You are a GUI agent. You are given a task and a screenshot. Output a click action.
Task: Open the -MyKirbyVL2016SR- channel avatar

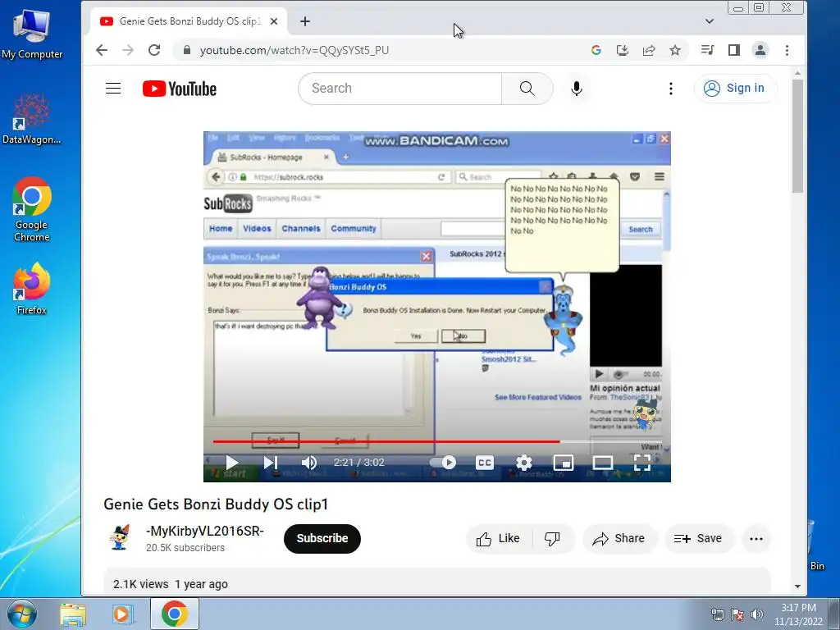(120, 537)
